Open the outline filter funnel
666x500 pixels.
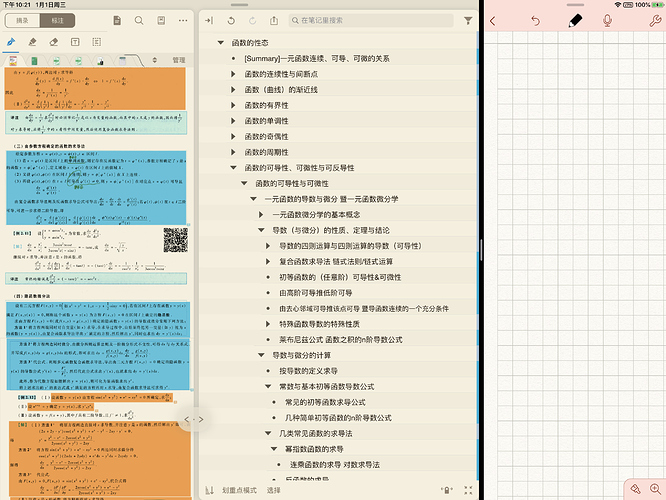click(468, 20)
